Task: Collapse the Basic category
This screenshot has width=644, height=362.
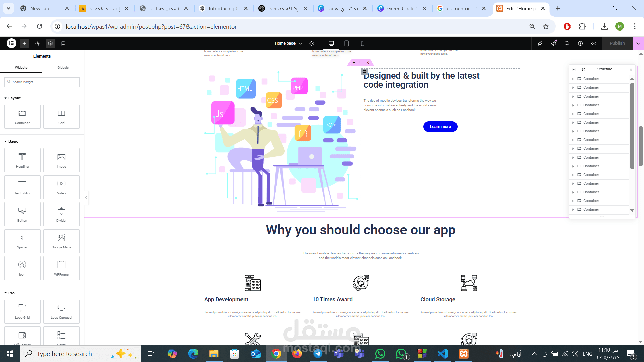Action: click(x=11, y=141)
